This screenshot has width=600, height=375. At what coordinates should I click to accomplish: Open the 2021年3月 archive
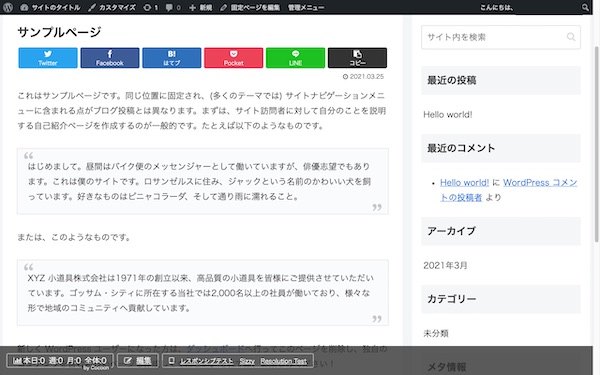pyautogui.click(x=445, y=265)
